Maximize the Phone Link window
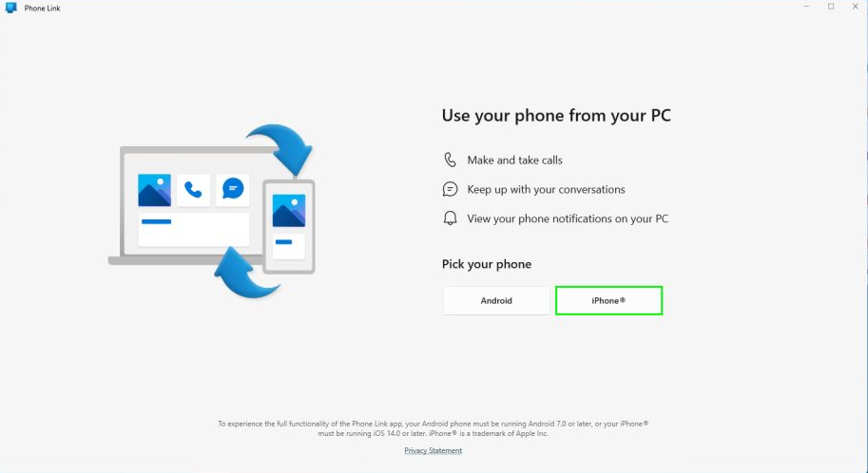This screenshot has height=473, width=868. click(831, 7)
